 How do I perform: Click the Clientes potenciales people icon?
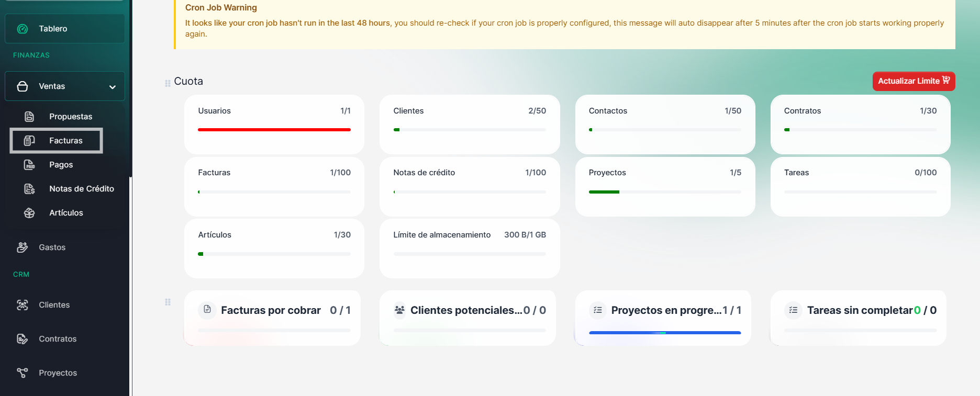click(399, 310)
